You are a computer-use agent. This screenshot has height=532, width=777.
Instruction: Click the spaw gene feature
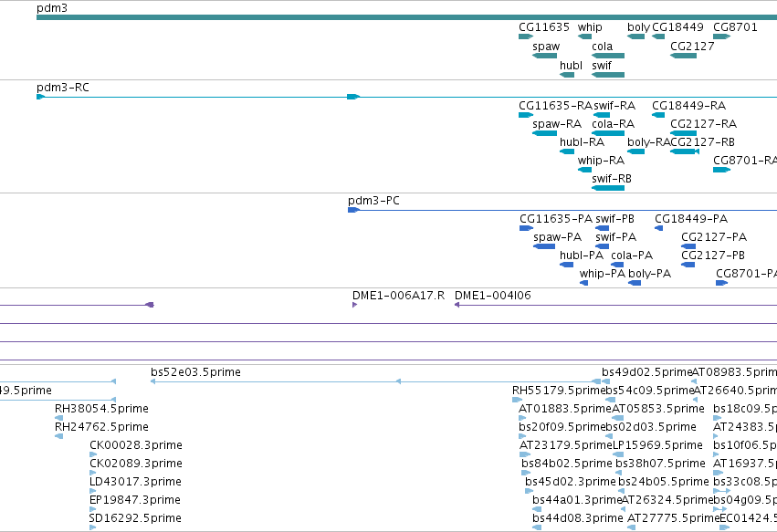tap(544, 56)
